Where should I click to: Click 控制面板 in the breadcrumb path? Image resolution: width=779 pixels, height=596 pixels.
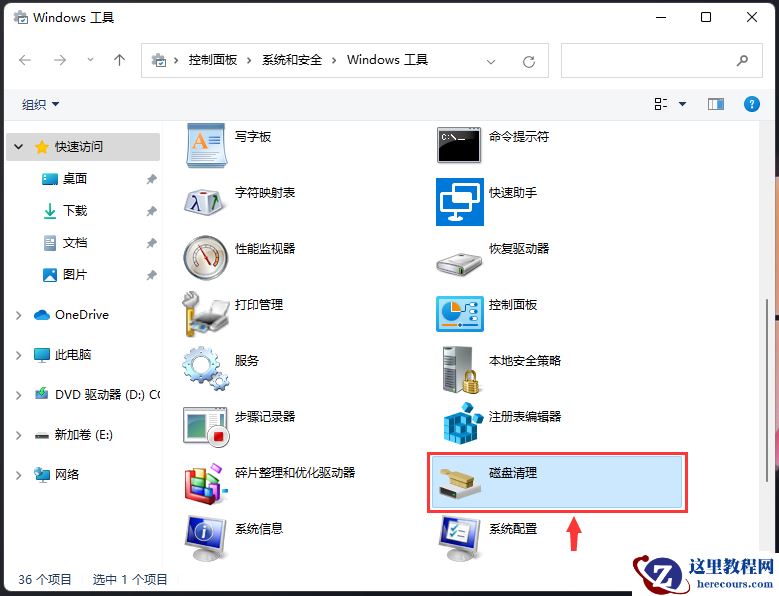point(213,60)
